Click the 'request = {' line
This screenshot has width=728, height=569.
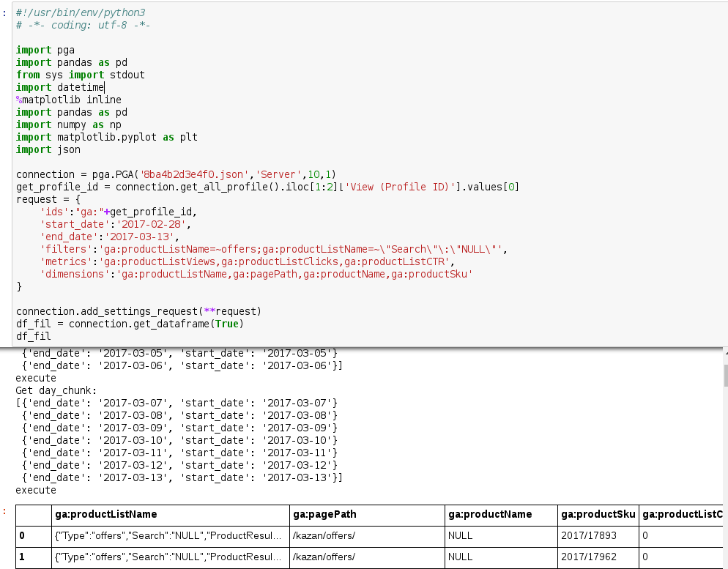click(x=48, y=200)
